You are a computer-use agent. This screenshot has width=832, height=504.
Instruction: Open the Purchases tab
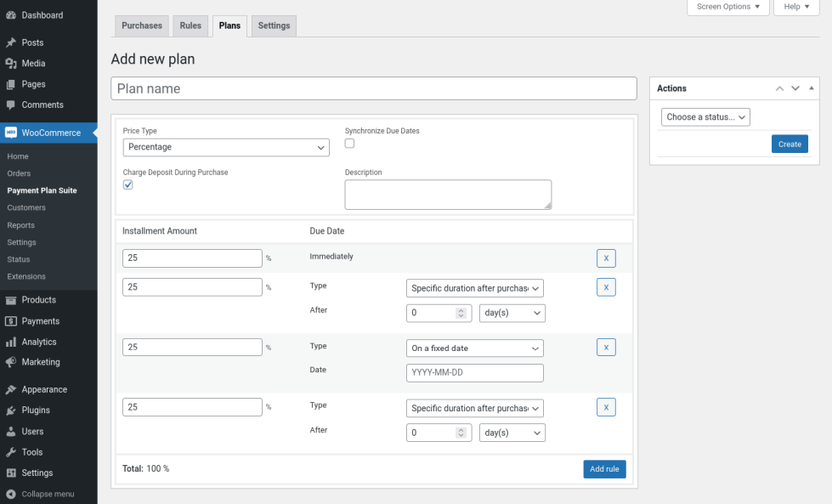142,26
